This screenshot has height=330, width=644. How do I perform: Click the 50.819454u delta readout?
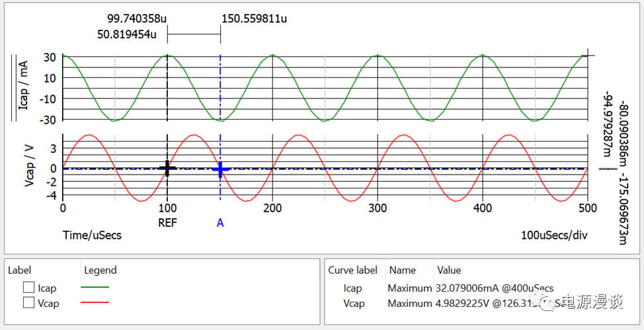[126, 33]
